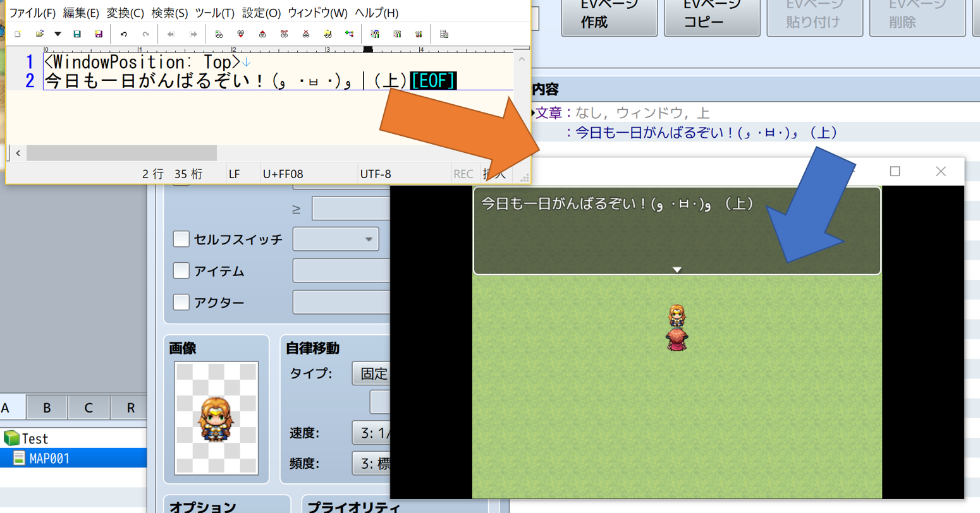Image resolution: width=980 pixels, height=513 pixels.
Task: Select the event character image thumbnail
Action: click(216, 418)
